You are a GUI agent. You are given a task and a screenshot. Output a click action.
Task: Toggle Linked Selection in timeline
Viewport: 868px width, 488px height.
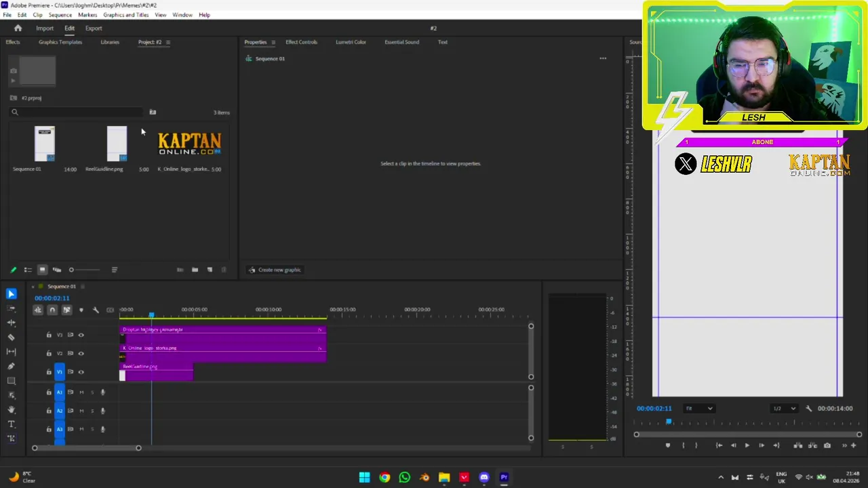click(66, 310)
